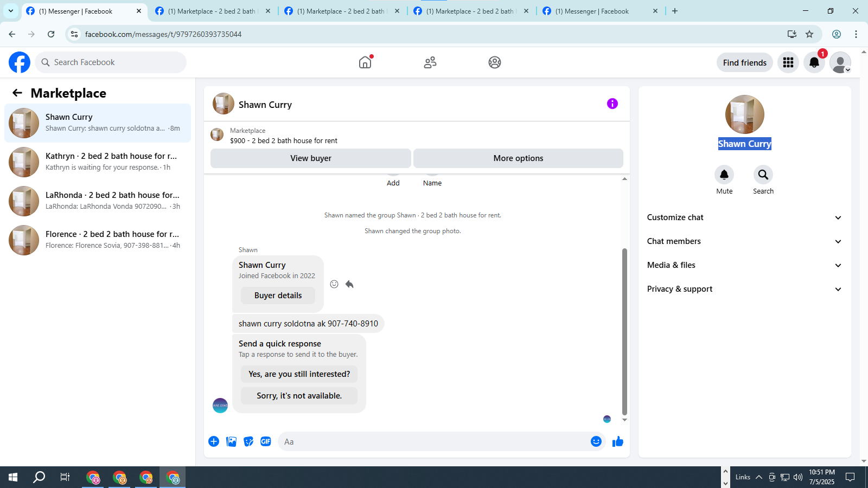Reply to the Shawn Curry buyer card
Viewport: 868px width, 488px height.
click(x=349, y=284)
